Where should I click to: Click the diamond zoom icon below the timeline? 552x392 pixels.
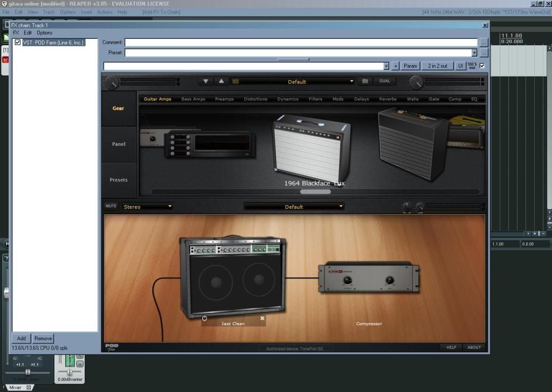point(535,234)
